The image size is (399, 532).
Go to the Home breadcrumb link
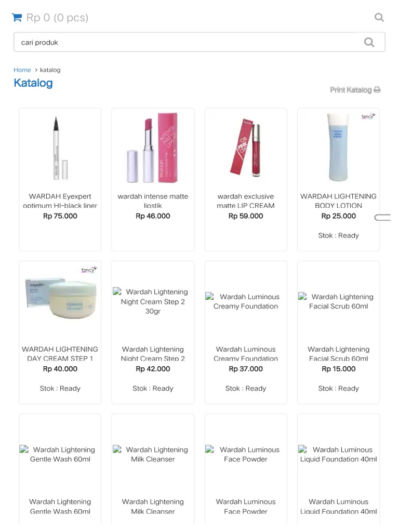tap(22, 70)
